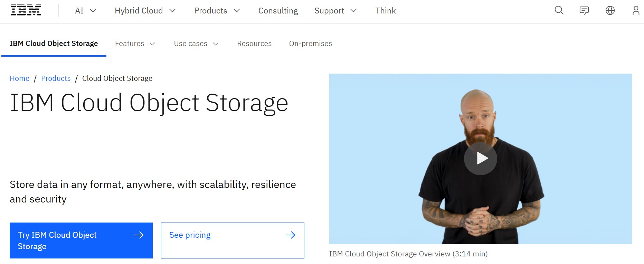
Task: Open the globe language selector icon
Action: [610, 11]
